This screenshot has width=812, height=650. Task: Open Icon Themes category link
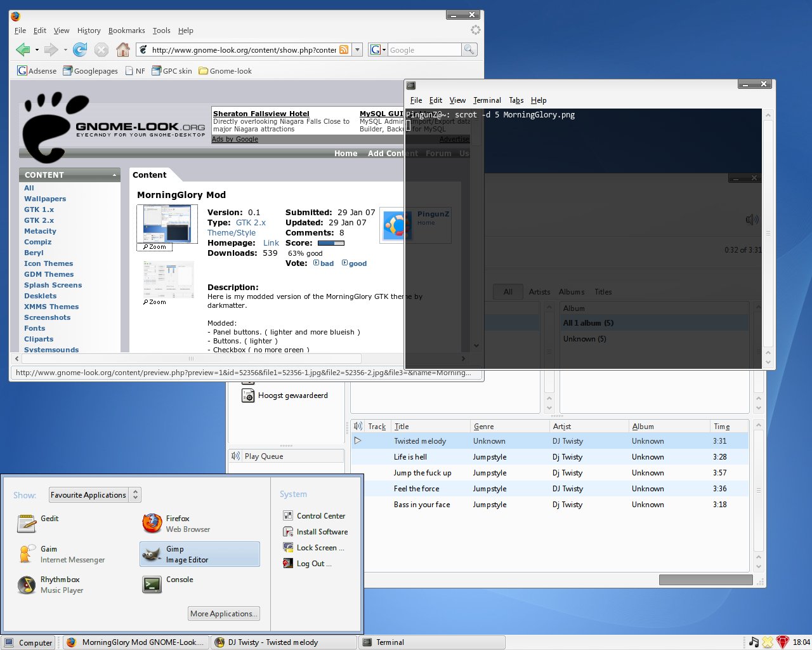click(48, 263)
